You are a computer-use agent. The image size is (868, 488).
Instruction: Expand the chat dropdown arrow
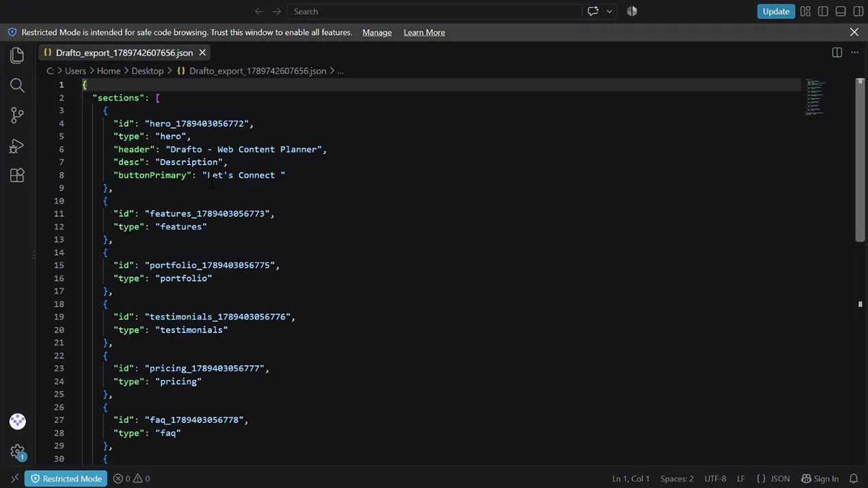(609, 12)
